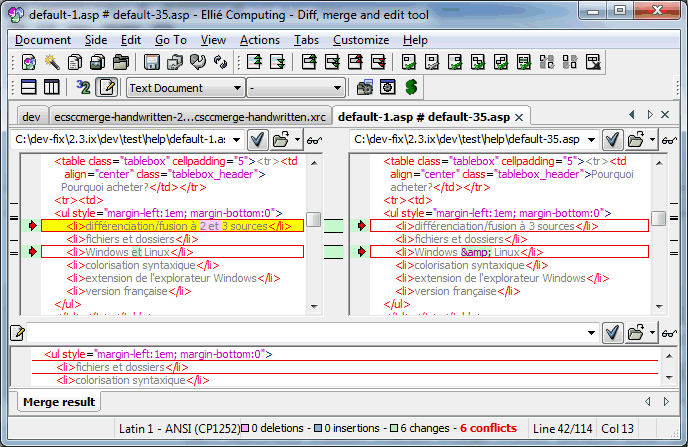Click the pink deletions legend square
Image resolution: width=688 pixels, height=447 pixels.
[245, 428]
